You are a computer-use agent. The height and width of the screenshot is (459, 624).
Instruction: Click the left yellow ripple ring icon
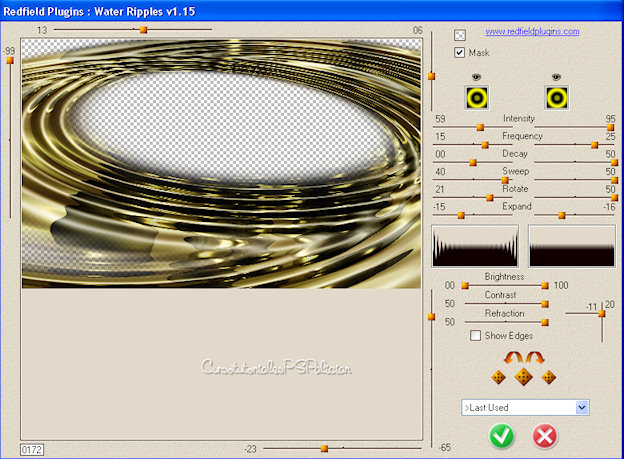477,97
